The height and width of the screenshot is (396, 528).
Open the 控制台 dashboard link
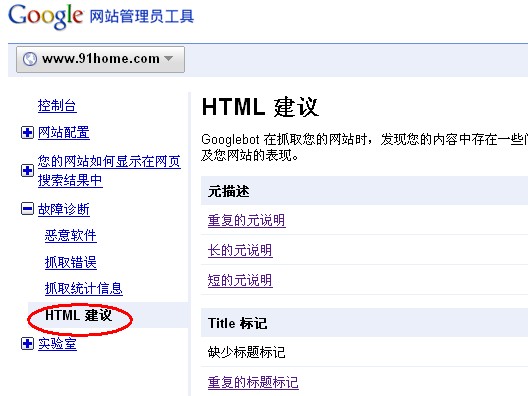(x=57, y=105)
